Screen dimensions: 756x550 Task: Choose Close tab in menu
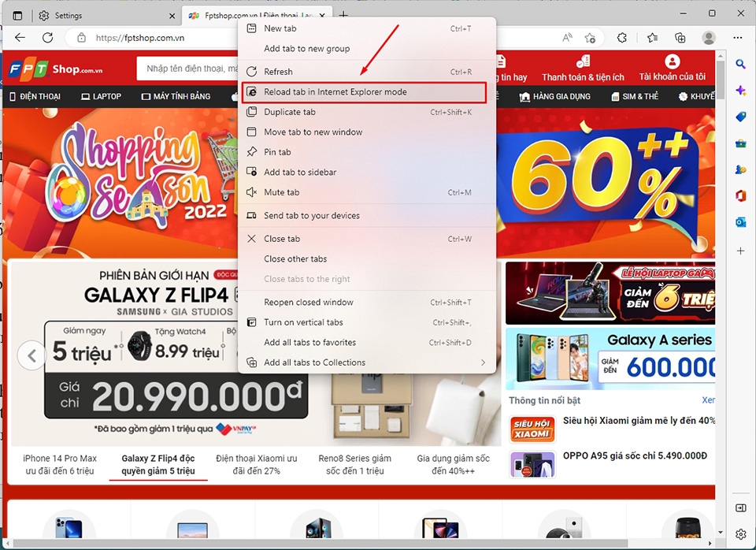coord(367,239)
